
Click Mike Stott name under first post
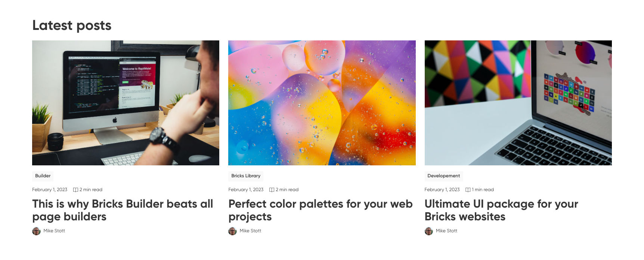(x=54, y=231)
